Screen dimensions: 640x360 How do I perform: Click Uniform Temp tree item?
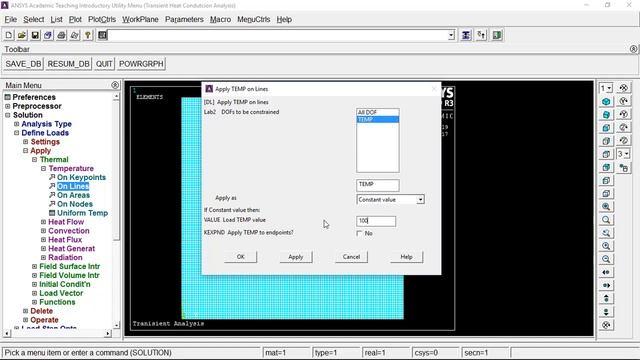[82, 213]
